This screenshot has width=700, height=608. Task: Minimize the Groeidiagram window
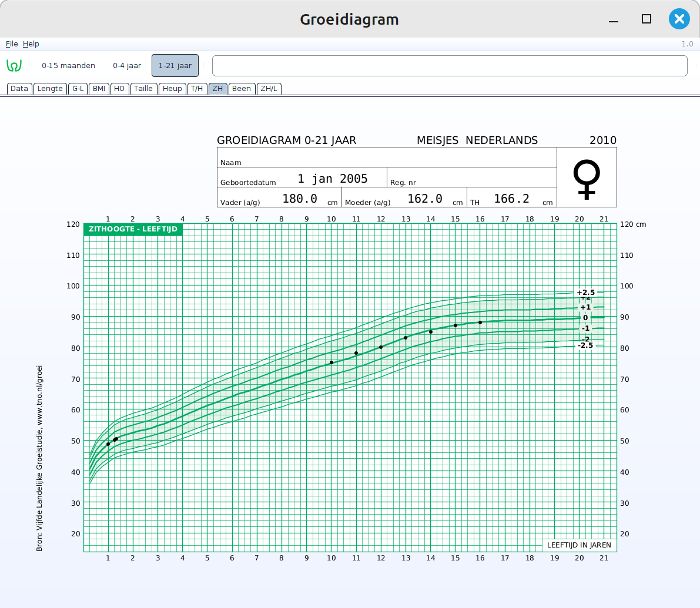click(614, 21)
